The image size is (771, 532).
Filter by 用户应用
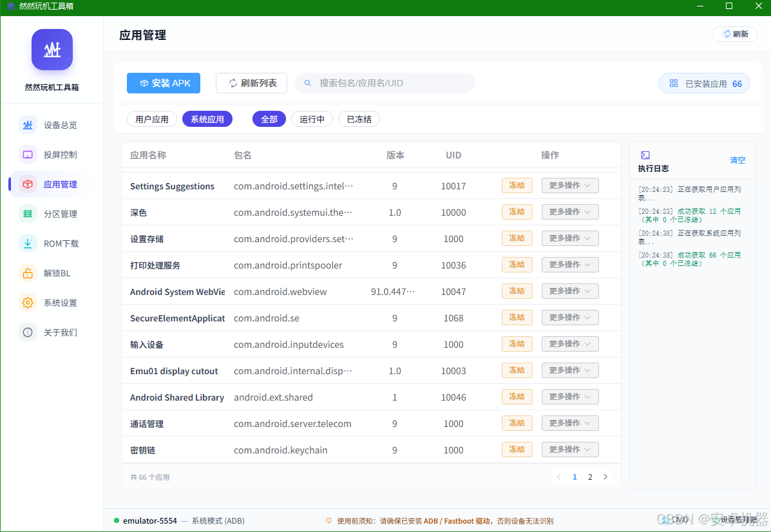coord(152,119)
